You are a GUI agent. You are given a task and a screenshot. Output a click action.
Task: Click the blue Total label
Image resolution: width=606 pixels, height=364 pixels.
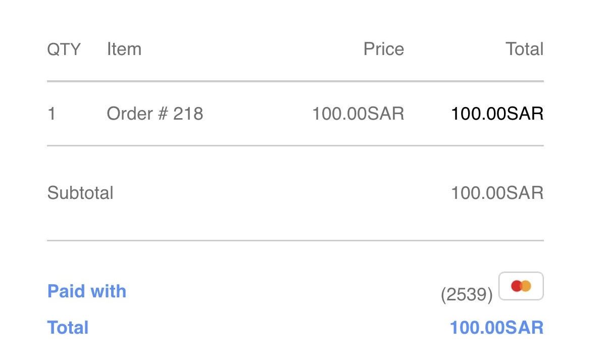(68, 328)
